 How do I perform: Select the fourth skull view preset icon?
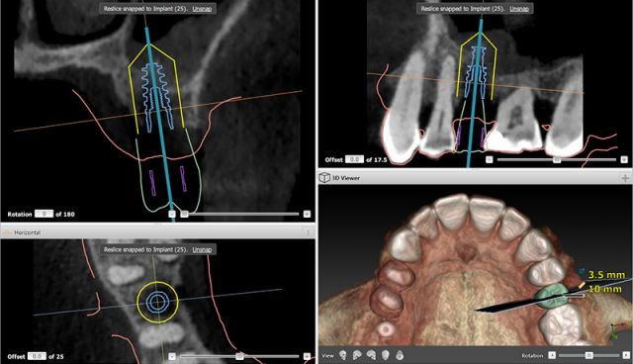click(385, 355)
